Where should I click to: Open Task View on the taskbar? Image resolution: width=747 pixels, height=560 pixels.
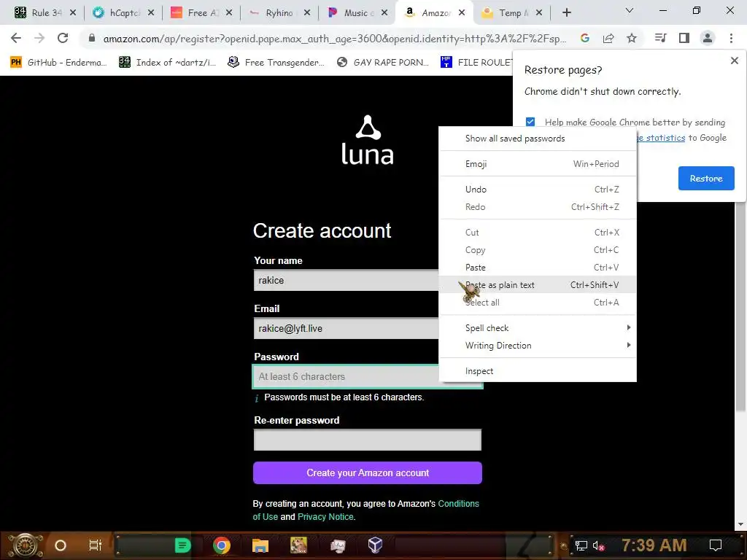(x=96, y=545)
